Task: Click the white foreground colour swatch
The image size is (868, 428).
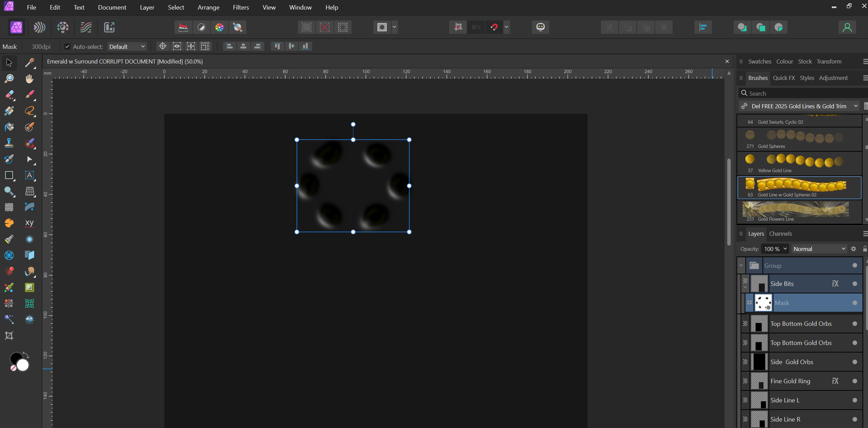Action: pyautogui.click(x=23, y=365)
